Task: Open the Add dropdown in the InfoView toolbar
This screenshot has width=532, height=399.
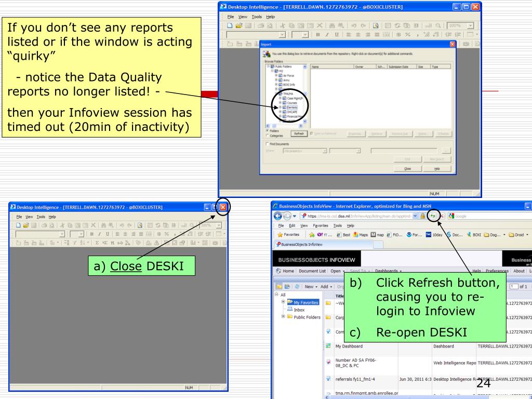Action: (x=326, y=287)
